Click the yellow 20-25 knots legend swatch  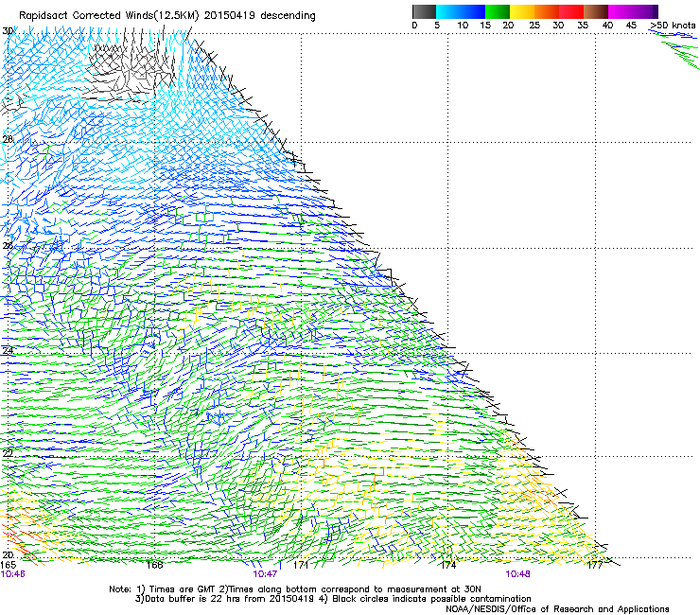[522, 11]
